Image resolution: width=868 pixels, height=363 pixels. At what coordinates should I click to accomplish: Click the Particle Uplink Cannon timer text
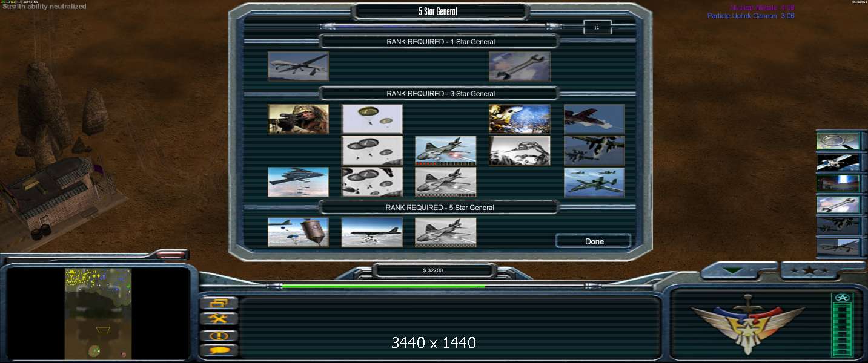[x=750, y=16]
